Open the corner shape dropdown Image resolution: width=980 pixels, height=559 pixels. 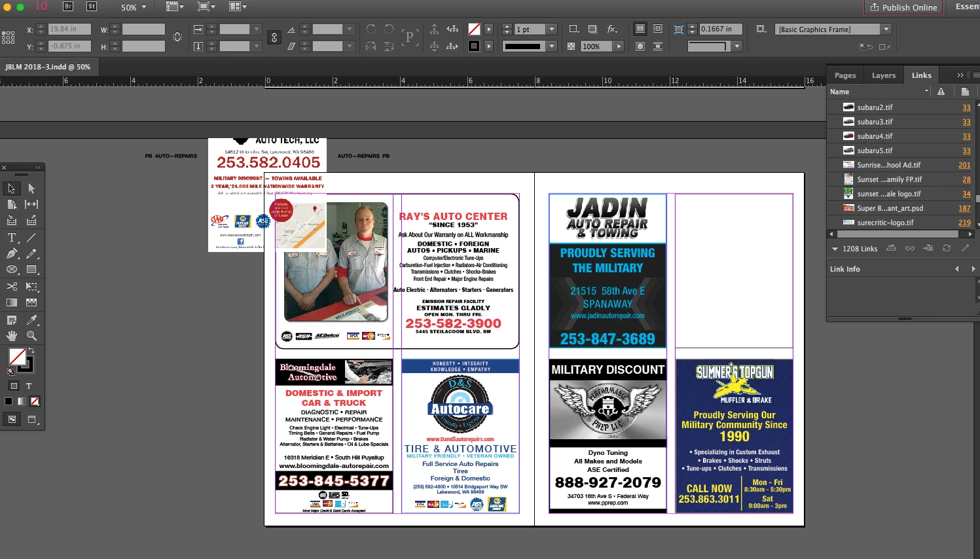(737, 46)
